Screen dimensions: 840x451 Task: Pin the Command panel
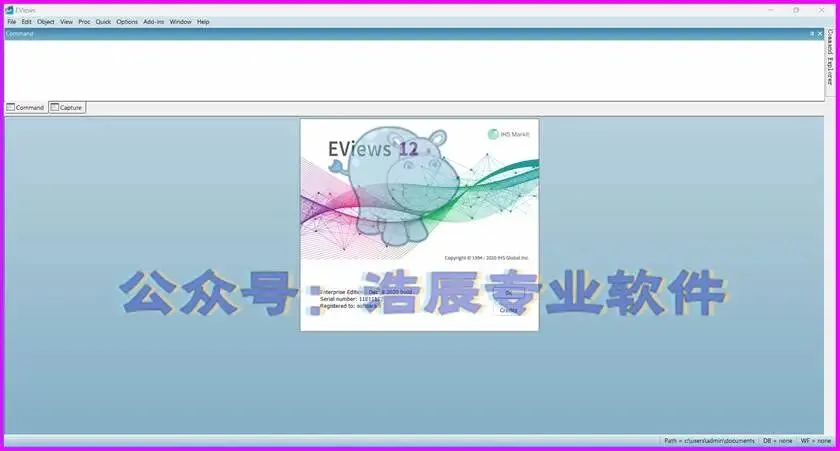pos(812,34)
